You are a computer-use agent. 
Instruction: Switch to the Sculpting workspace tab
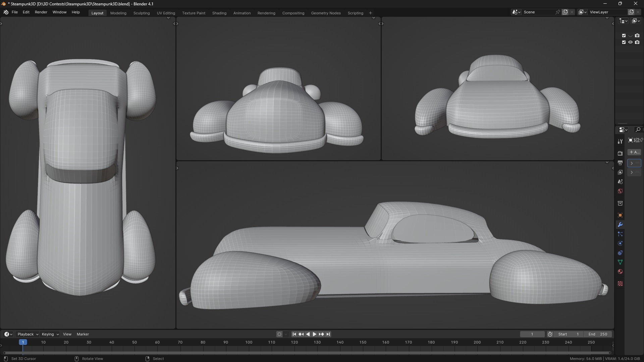(x=141, y=13)
